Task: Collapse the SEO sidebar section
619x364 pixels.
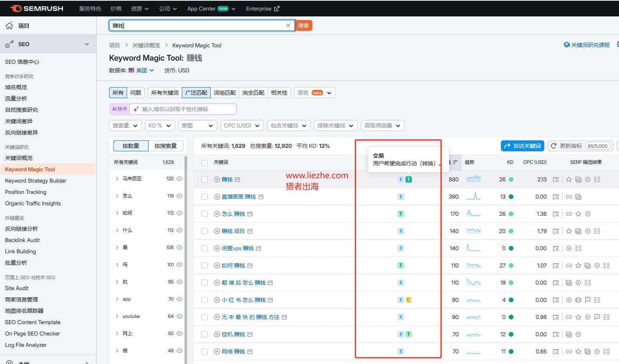Action: click(87, 44)
